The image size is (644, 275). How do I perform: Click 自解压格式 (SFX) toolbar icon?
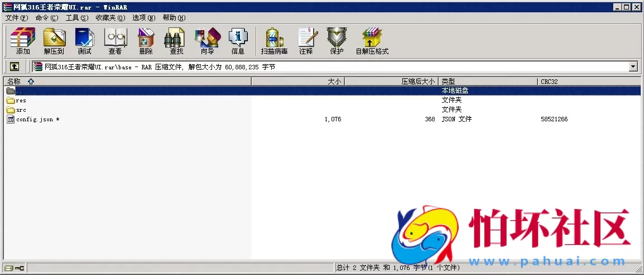pos(372,41)
